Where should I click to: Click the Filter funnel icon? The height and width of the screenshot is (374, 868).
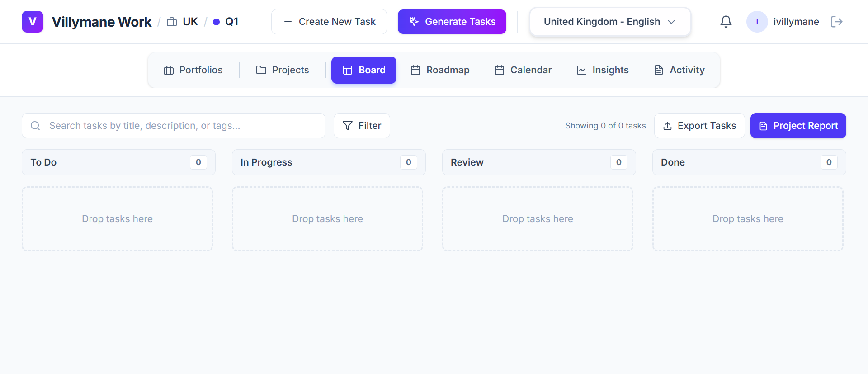tap(347, 126)
